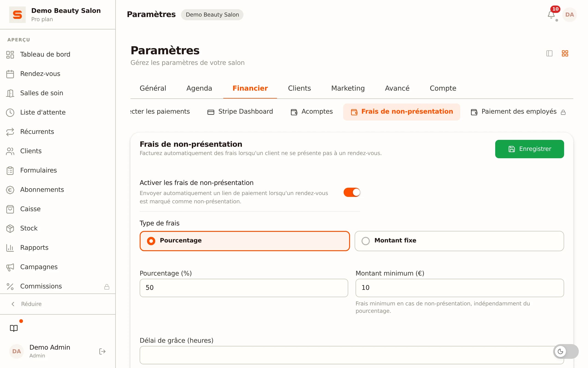Open the Avancé settings tab

tap(397, 88)
